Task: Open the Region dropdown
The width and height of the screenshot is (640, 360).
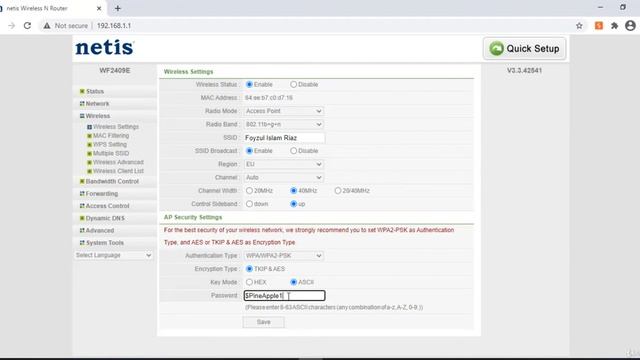Action: point(284,164)
